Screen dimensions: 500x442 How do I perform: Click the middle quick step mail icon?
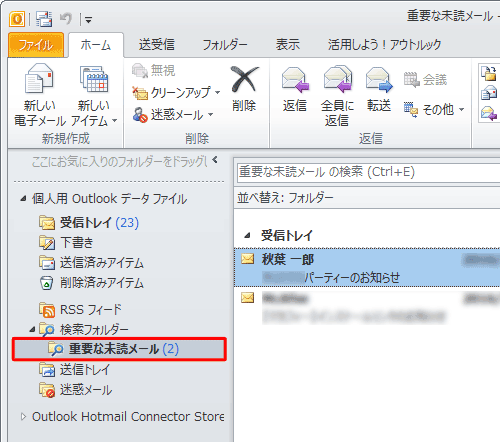coord(489,93)
